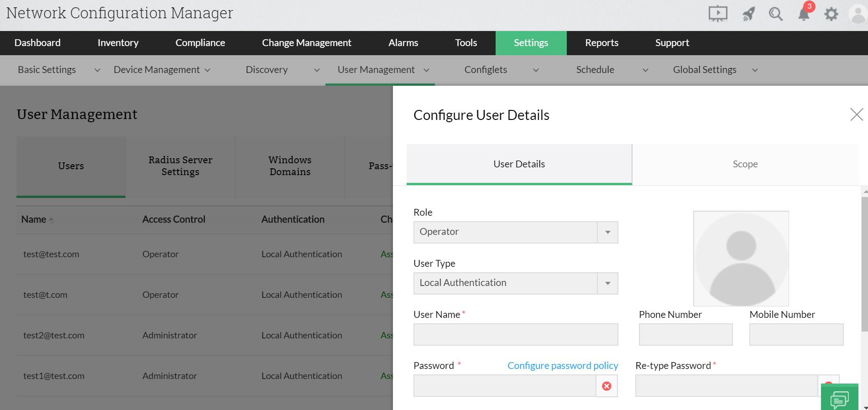
Task: Open the gear settings icon in header
Action: tap(831, 14)
